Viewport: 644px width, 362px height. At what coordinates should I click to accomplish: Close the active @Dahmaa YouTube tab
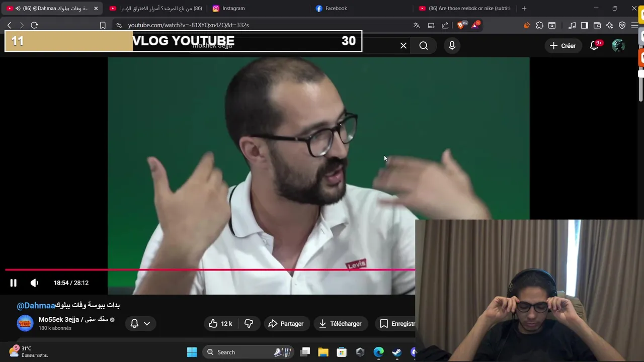(96, 9)
